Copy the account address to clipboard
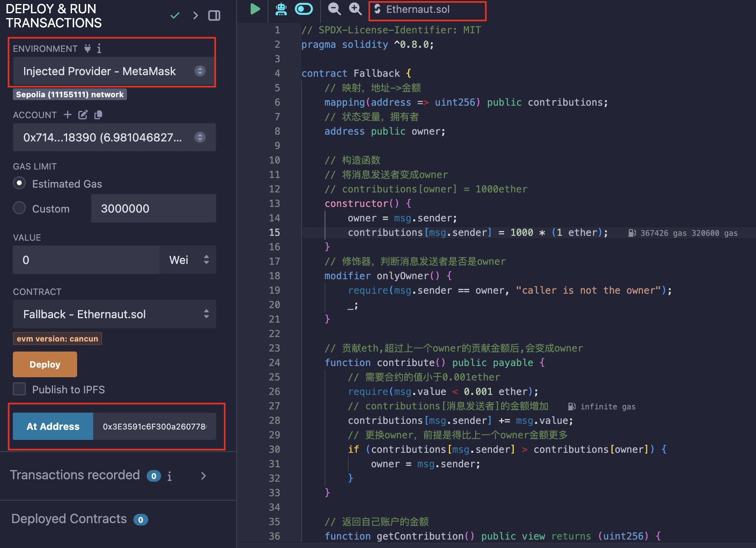Viewport: 756px width, 548px height. pyautogui.click(x=98, y=115)
